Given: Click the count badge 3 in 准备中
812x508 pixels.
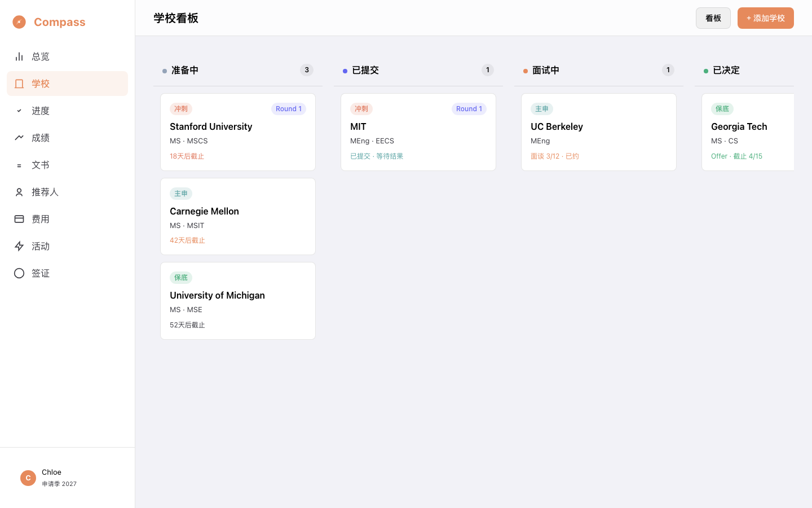Looking at the screenshot, I should click(x=307, y=70).
